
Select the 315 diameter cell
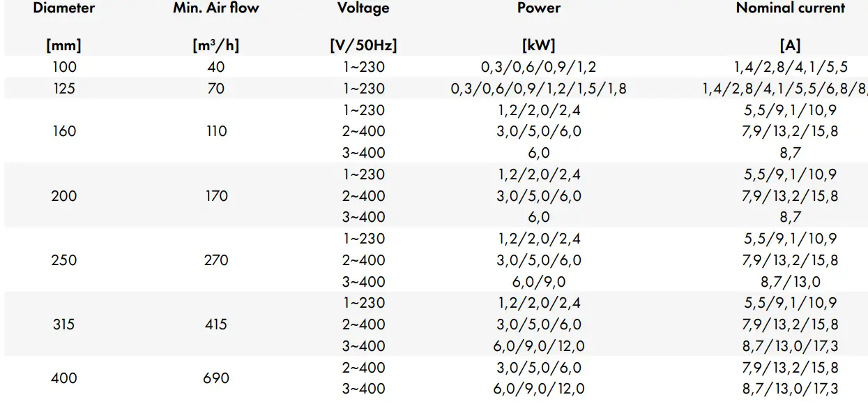coord(64,324)
